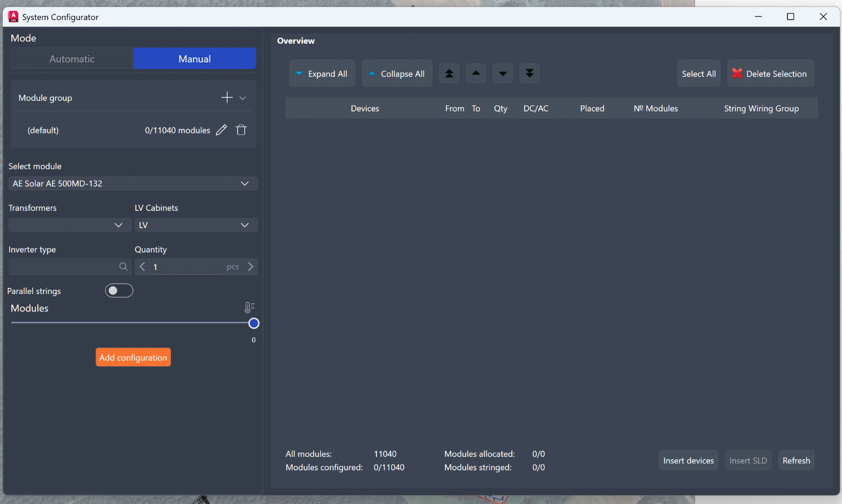Click Insert SLD button
842x504 pixels.
point(748,461)
